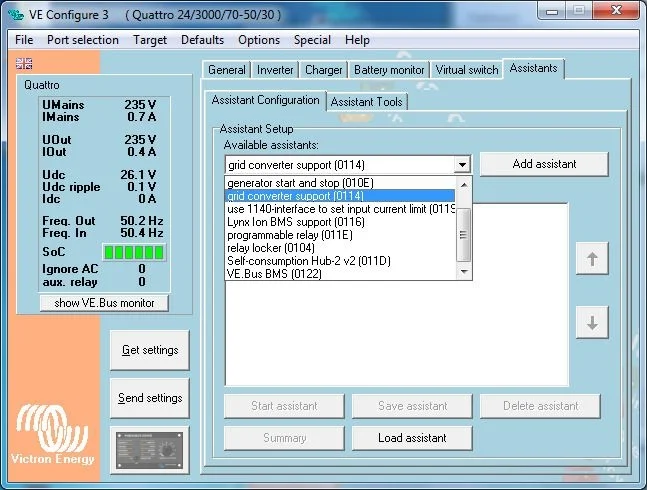Open the Port selection menu

coord(83,40)
